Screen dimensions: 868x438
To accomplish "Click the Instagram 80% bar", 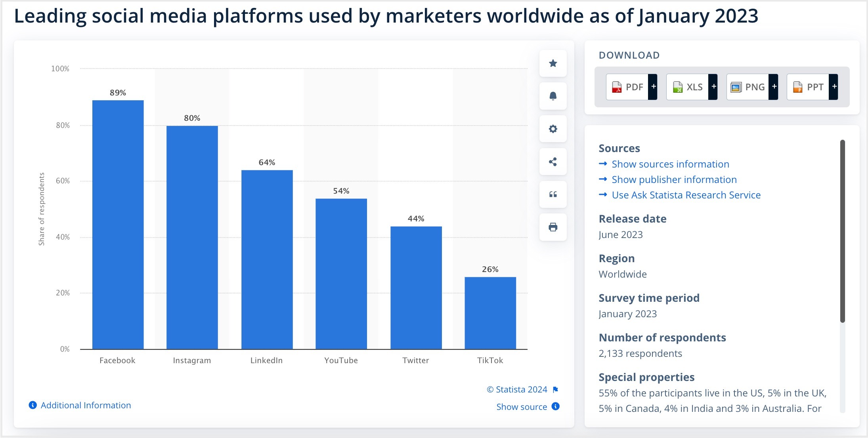I will [192, 238].
